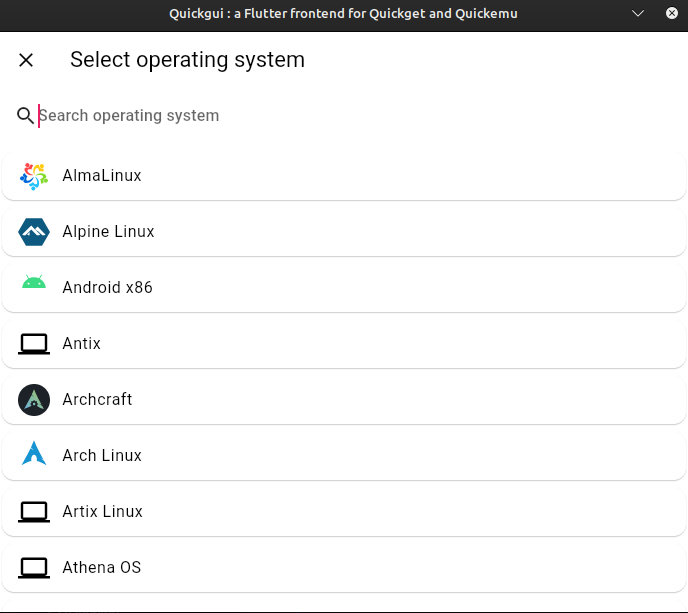Select the Arch Linux list item

pyautogui.click(x=344, y=456)
